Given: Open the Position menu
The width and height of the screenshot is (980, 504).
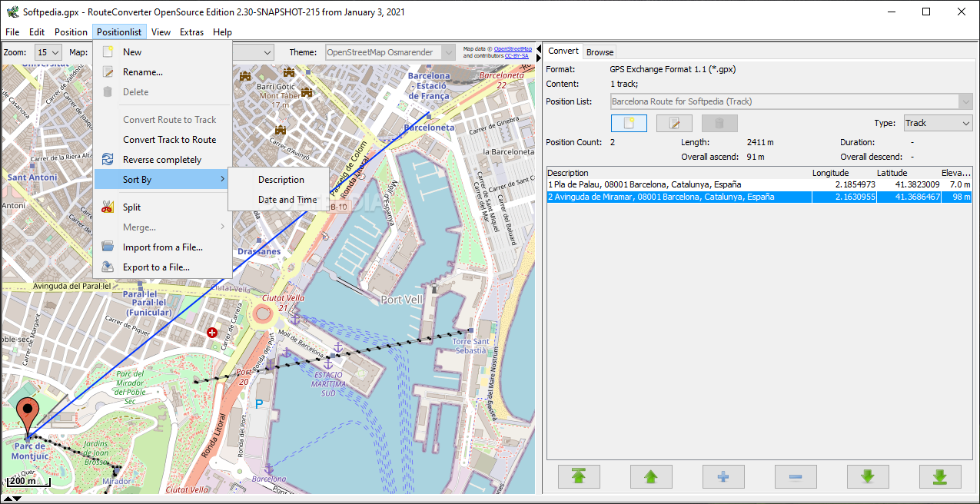Looking at the screenshot, I should [71, 32].
